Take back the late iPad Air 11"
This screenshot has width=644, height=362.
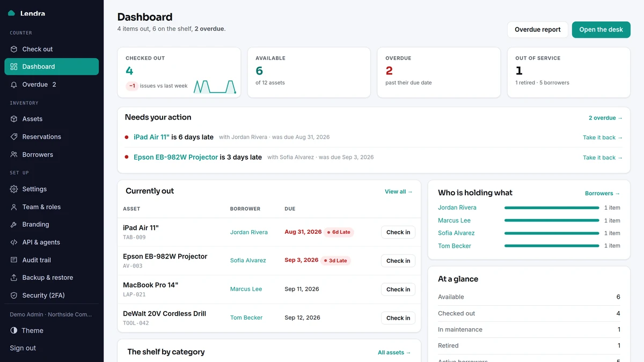[603, 137]
